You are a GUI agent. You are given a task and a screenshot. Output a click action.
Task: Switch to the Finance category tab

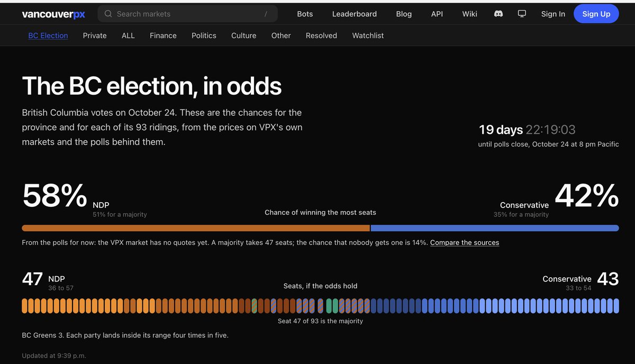point(163,35)
